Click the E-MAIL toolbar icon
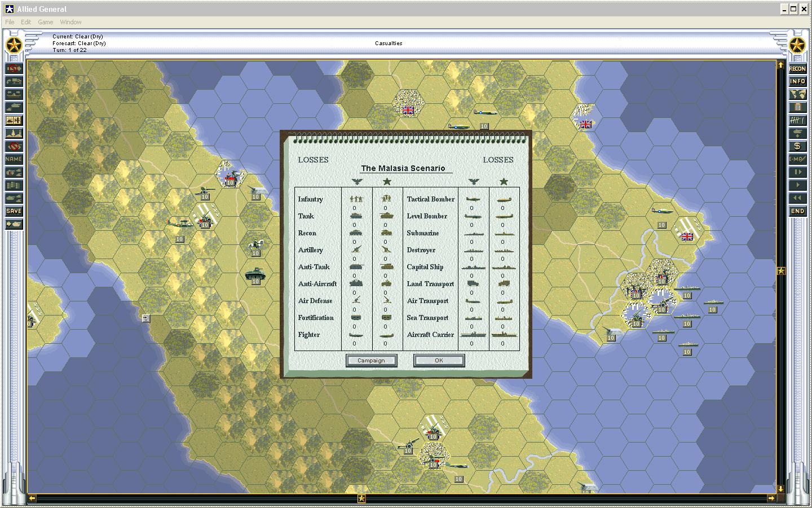This screenshot has height=508, width=812. click(x=797, y=159)
